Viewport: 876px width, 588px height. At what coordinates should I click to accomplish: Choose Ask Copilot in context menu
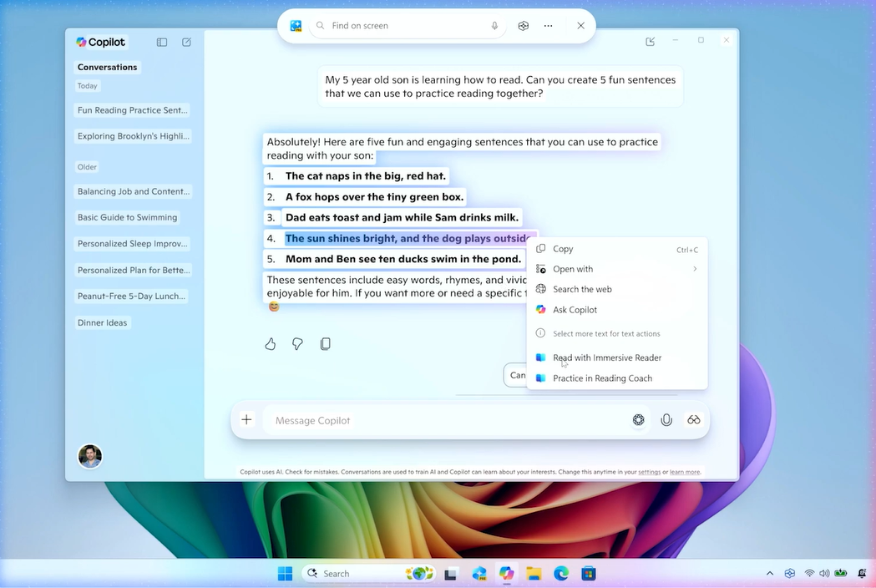click(x=617, y=310)
